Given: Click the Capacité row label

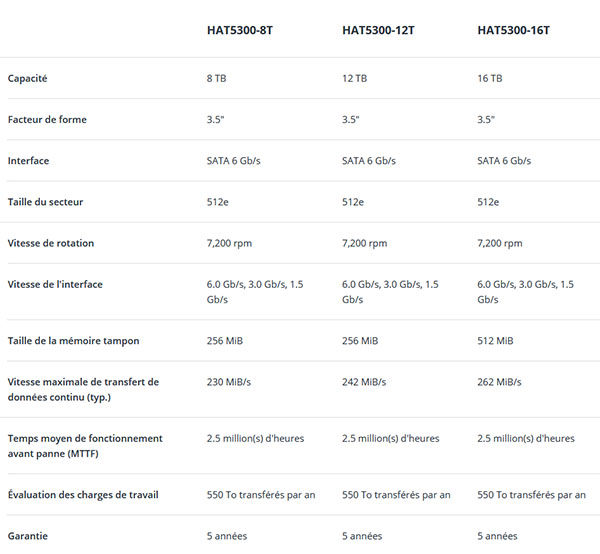Looking at the screenshot, I should 28,78.
